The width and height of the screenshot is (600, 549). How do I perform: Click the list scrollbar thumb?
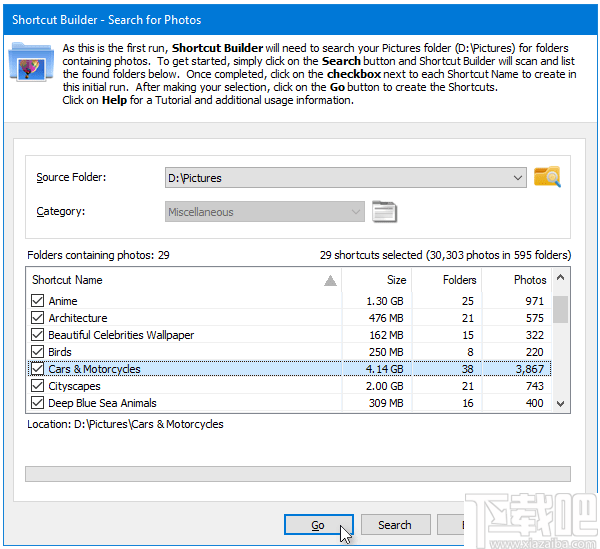pyautogui.click(x=561, y=309)
